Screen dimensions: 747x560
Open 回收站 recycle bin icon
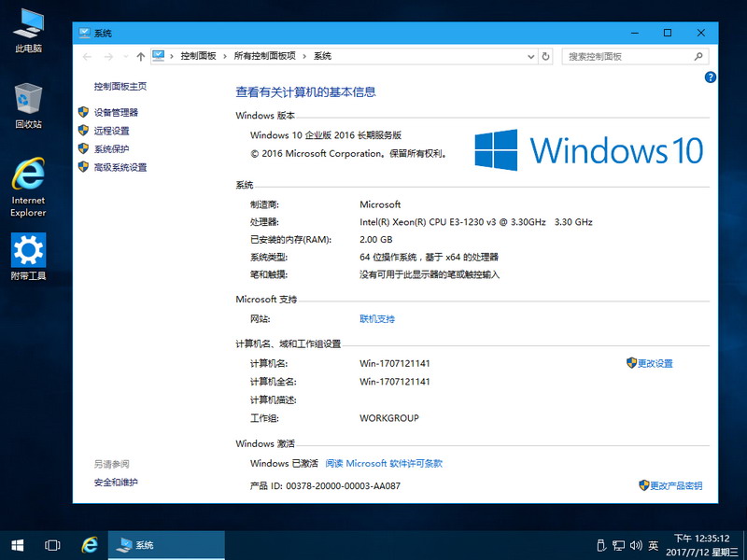click(x=28, y=105)
